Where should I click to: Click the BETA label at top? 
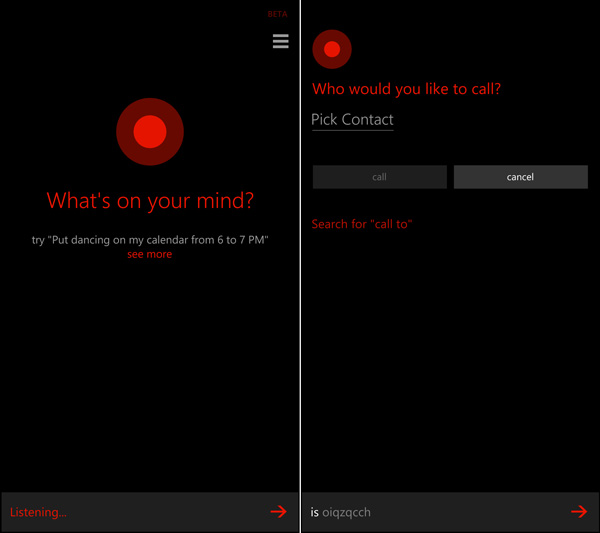pyautogui.click(x=277, y=15)
